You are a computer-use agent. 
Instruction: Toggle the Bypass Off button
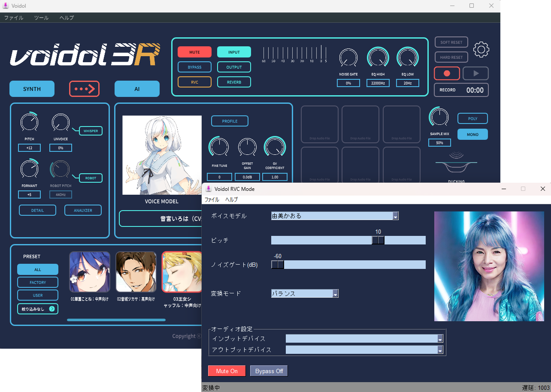point(269,371)
